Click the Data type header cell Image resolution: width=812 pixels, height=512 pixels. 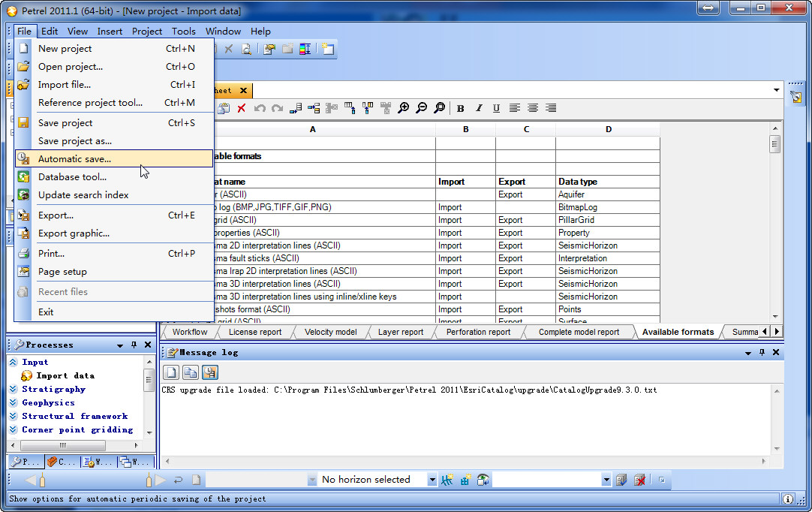(x=607, y=182)
